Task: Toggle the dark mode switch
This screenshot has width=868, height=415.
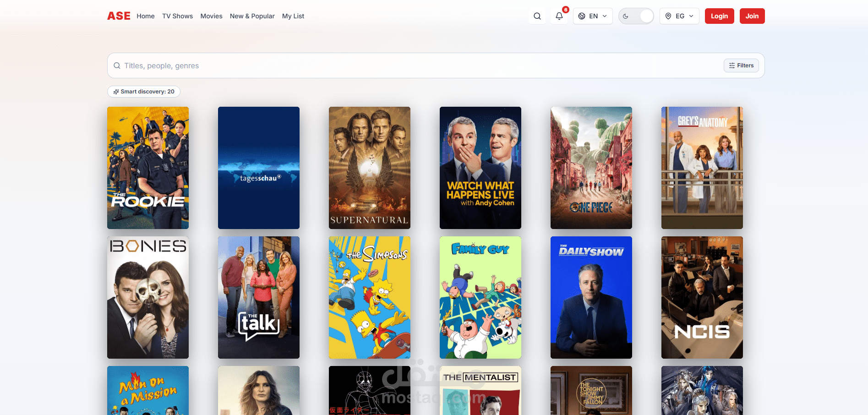Action: pos(636,16)
